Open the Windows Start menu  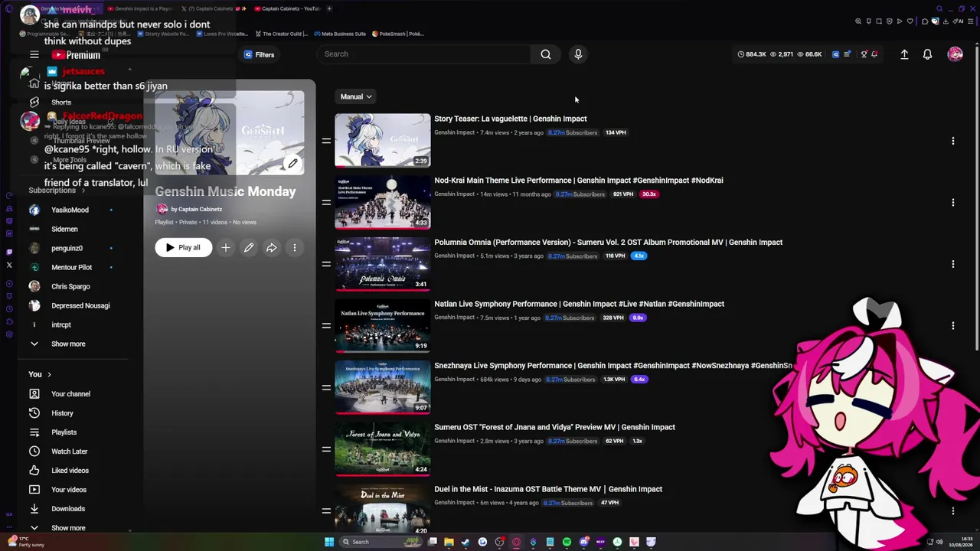[329, 542]
